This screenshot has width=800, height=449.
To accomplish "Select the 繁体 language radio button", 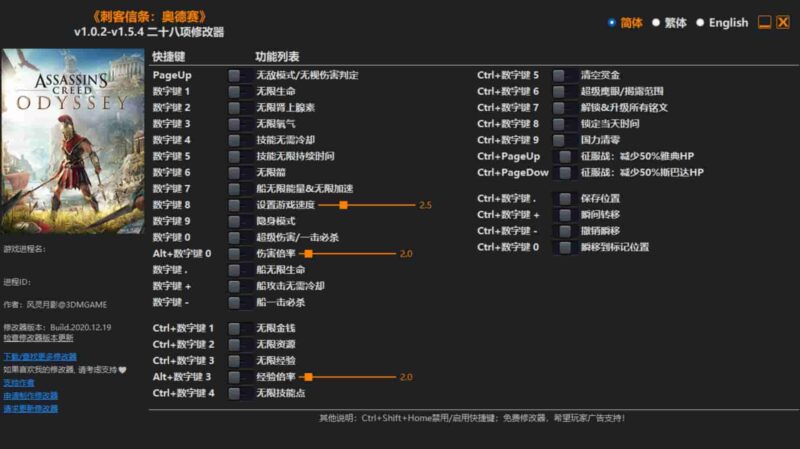I will (656, 22).
